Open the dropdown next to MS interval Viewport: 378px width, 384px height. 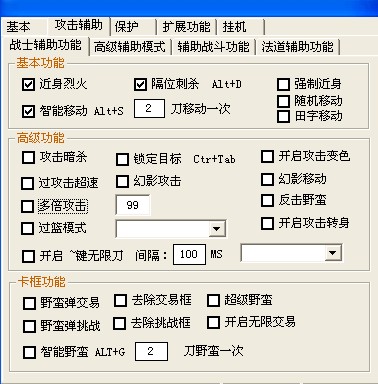coord(332,253)
